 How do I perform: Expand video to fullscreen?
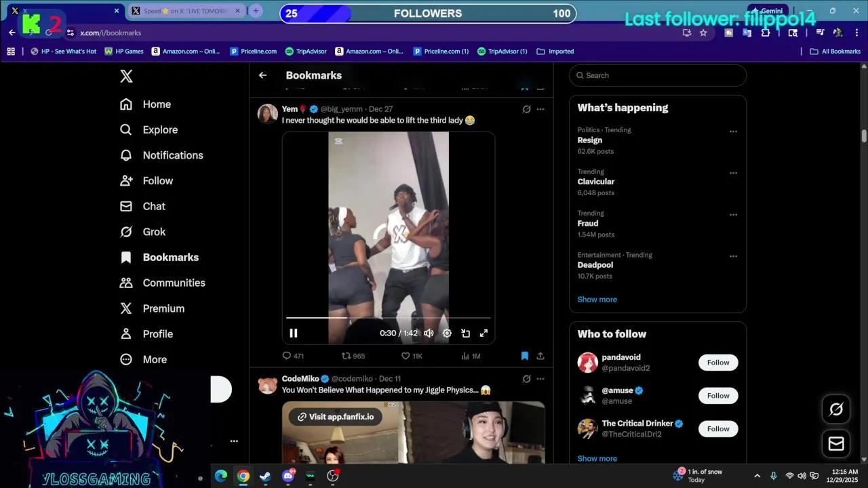(484, 333)
